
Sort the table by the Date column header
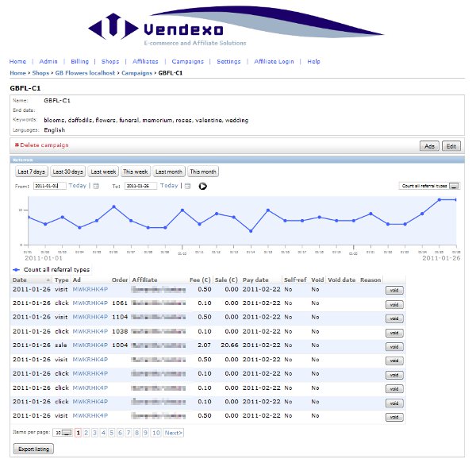point(31,280)
